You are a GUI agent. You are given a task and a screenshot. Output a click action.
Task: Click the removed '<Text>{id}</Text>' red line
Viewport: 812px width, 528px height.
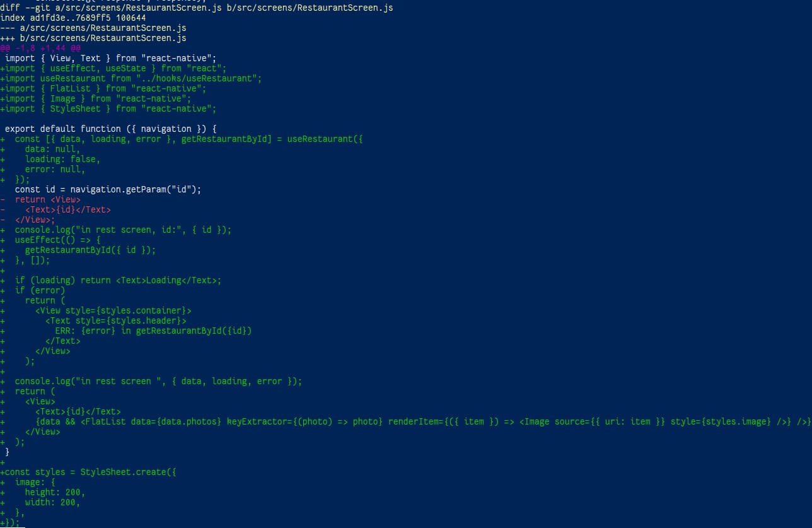coord(68,209)
